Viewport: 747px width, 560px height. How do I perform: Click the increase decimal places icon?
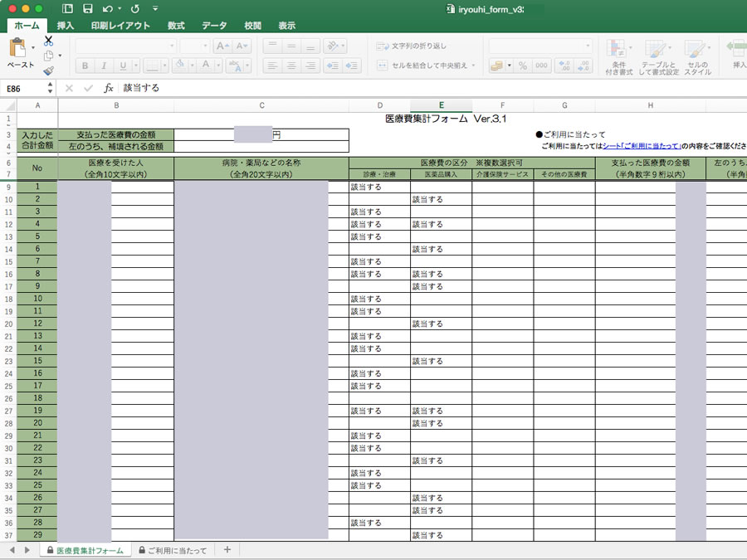click(564, 66)
